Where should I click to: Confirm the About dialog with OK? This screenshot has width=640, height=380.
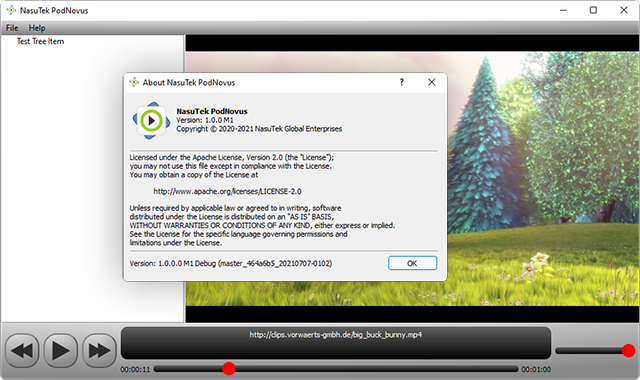412,263
